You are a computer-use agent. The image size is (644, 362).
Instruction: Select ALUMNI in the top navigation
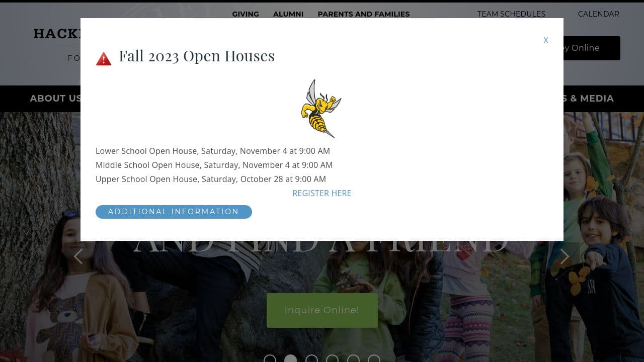pos(288,14)
